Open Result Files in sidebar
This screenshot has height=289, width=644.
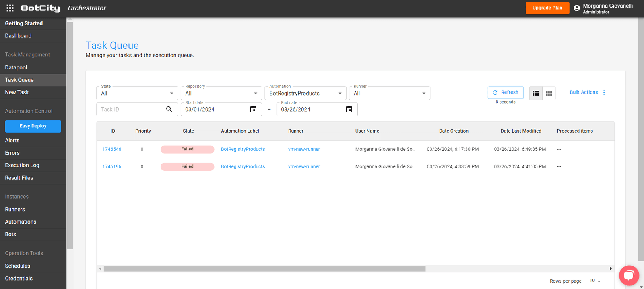point(19,178)
